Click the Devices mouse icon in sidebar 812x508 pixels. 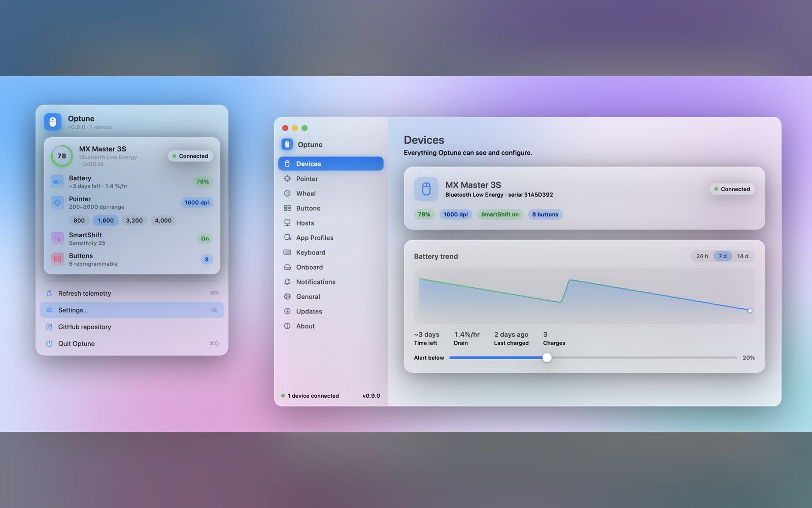point(287,164)
